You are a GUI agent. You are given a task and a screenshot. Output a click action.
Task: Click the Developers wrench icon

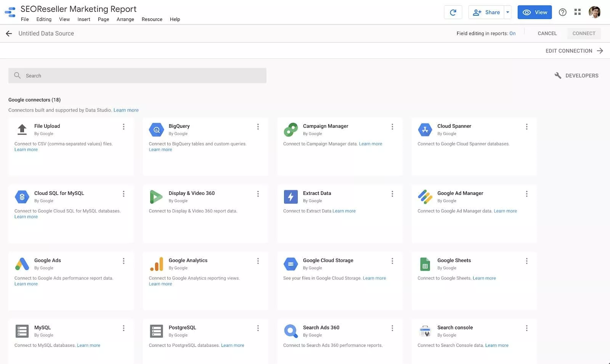pos(558,75)
